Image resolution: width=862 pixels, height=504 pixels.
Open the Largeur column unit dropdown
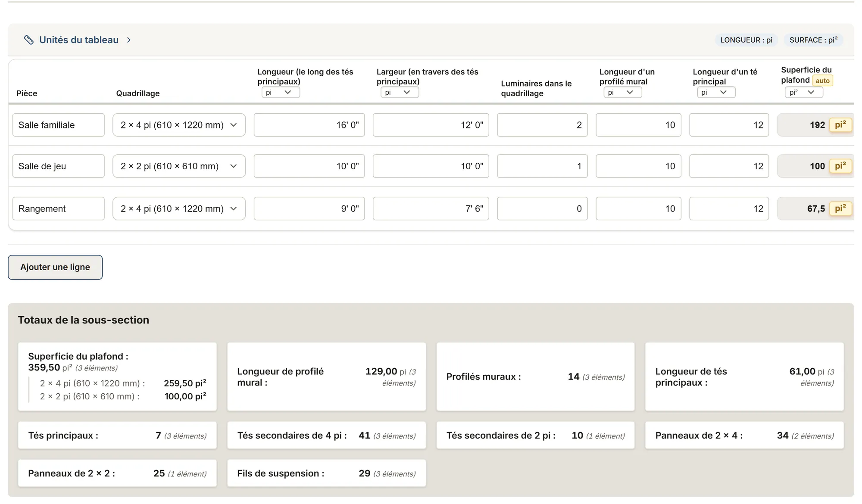(400, 92)
